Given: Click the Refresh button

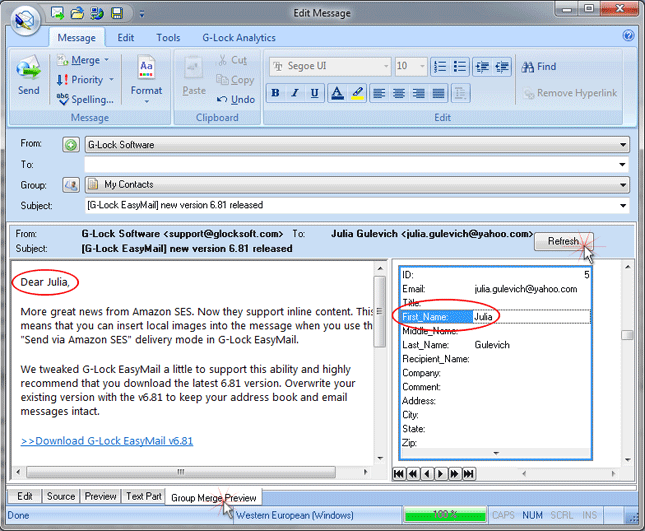Looking at the screenshot, I should 563,241.
